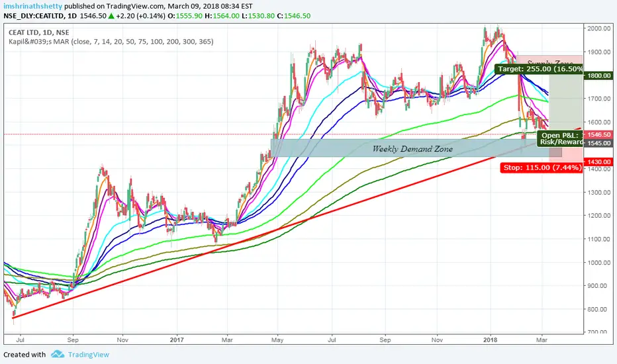Click the 1800.00 target price tag
The height and width of the screenshot is (364, 617).
pyautogui.click(x=599, y=75)
